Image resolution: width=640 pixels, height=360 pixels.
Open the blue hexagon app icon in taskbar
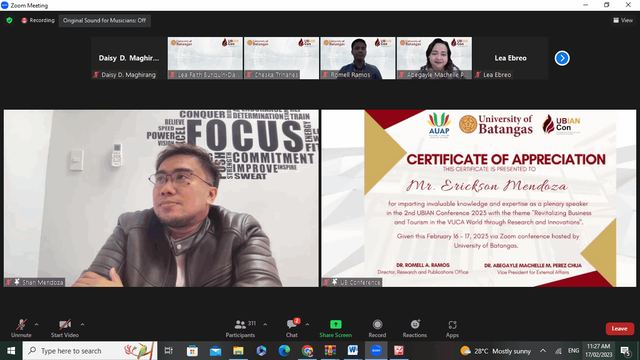coord(261,351)
